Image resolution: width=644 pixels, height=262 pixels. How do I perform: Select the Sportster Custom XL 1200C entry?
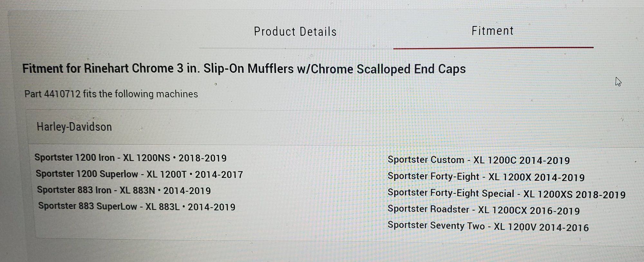pyautogui.click(x=478, y=160)
